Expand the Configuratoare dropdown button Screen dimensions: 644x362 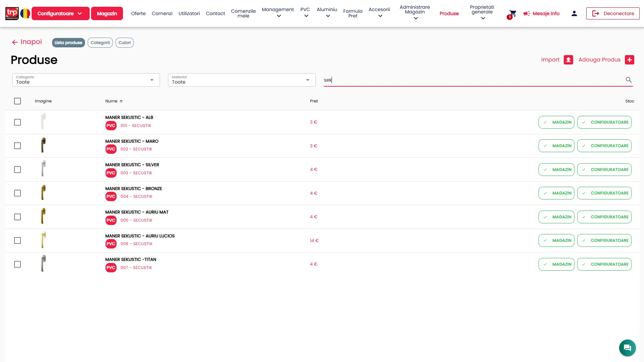(x=60, y=13)
